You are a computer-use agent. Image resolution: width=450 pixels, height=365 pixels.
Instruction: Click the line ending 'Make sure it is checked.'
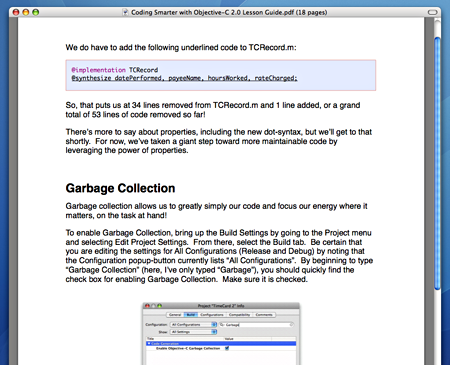pos(186,279)
